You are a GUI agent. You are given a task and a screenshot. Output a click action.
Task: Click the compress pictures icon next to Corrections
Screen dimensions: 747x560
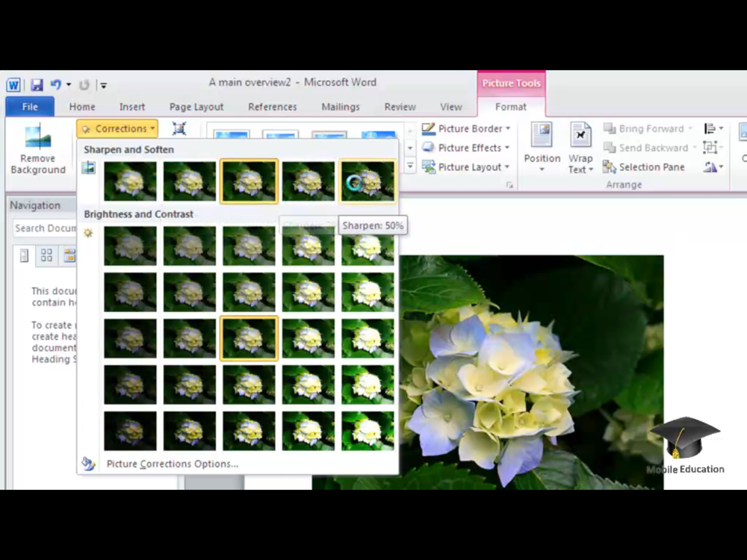click(179, 128)
